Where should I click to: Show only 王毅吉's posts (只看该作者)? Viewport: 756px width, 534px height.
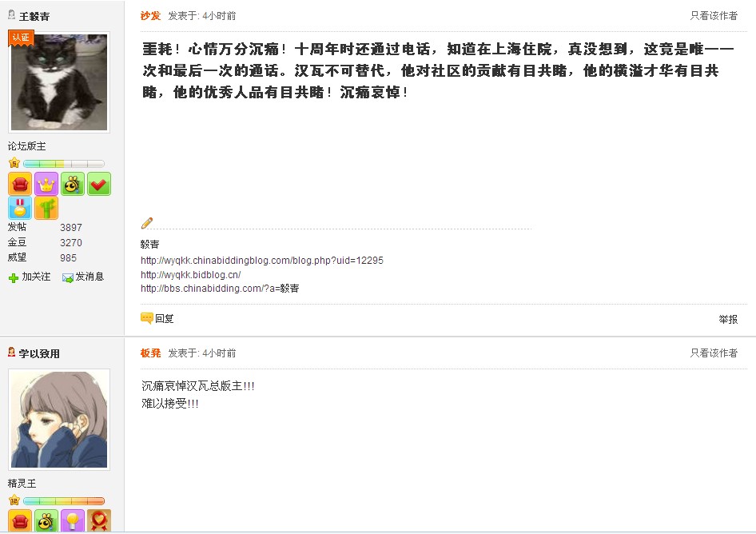(x=714, y=16)
